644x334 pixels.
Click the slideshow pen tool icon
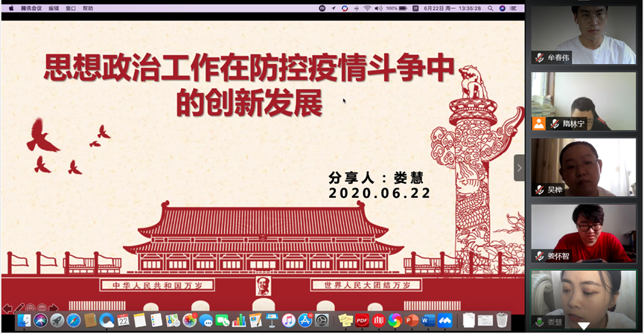coord(19,308)
